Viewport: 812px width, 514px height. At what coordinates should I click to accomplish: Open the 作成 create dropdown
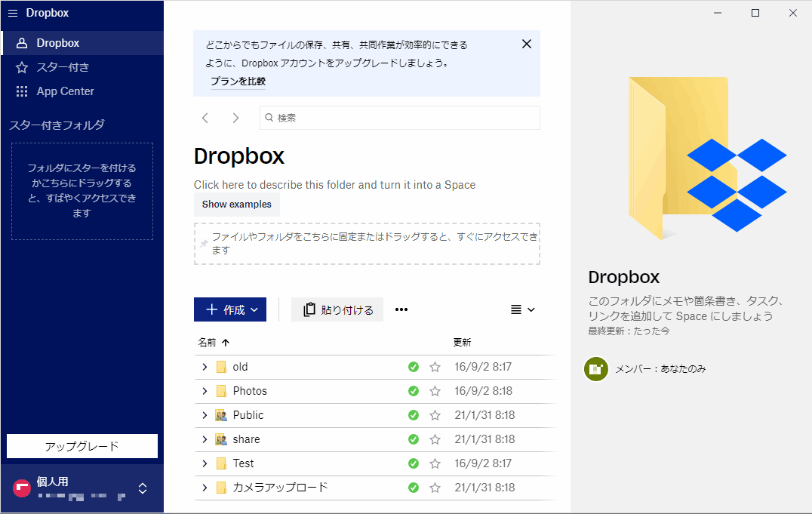click(230, 309)
